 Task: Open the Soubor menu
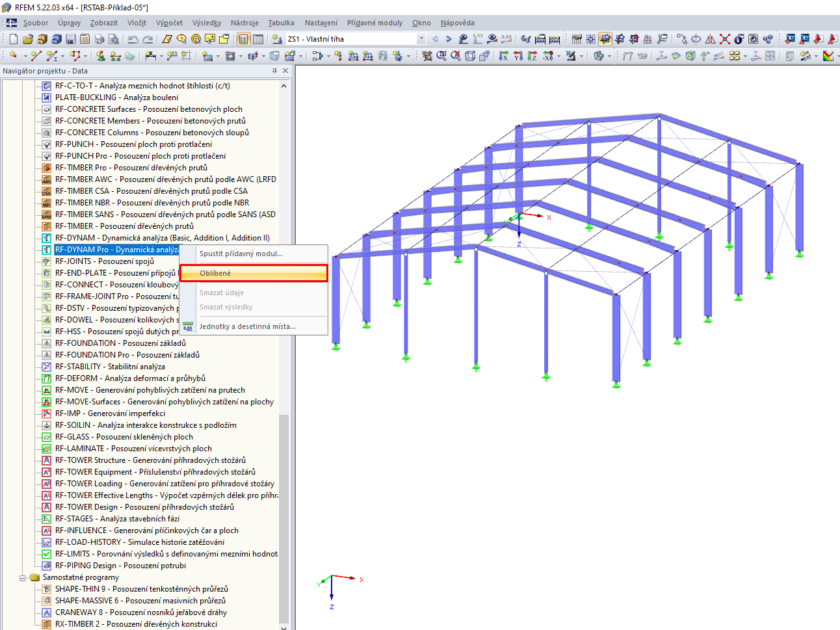(36, 23)
